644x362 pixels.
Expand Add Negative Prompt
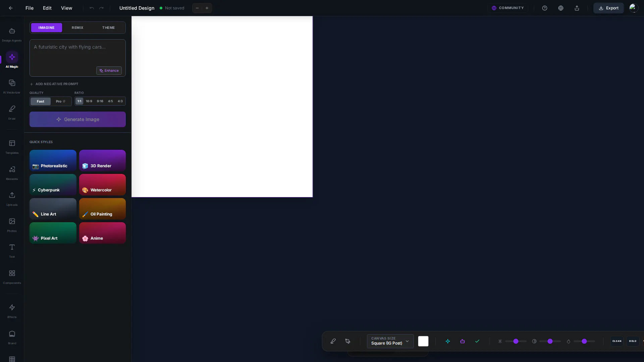[54, 84]
